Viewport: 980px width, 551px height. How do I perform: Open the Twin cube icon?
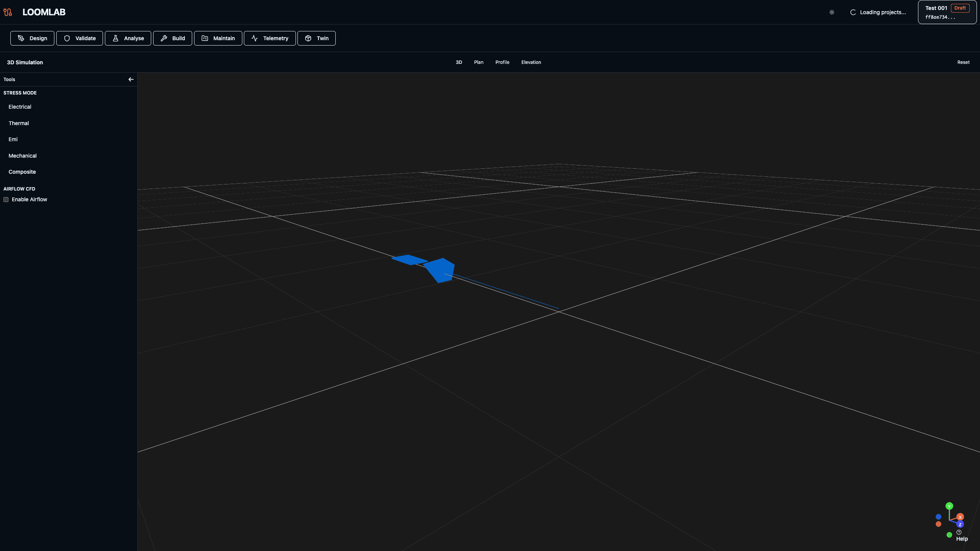(308, 38)
